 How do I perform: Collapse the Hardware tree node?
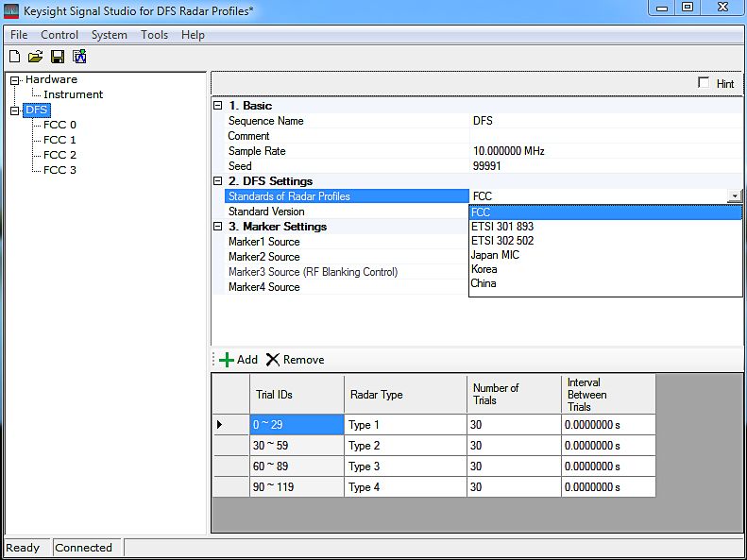pos(15,80)
